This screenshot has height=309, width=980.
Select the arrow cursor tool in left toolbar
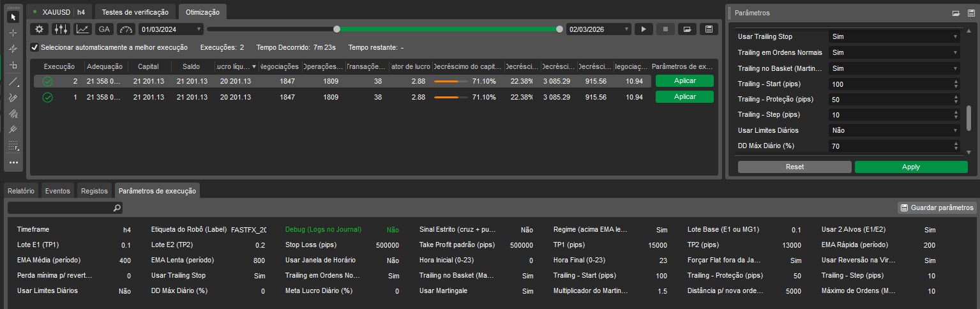pyautogui.click(x=13, y=17)
